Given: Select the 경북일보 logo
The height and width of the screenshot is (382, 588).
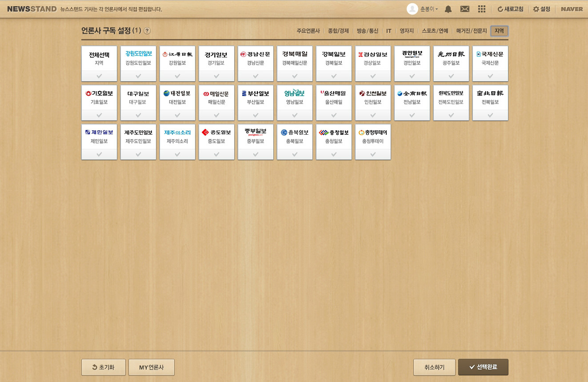Looking at the screenshot, I should click(x=334, y=54).
